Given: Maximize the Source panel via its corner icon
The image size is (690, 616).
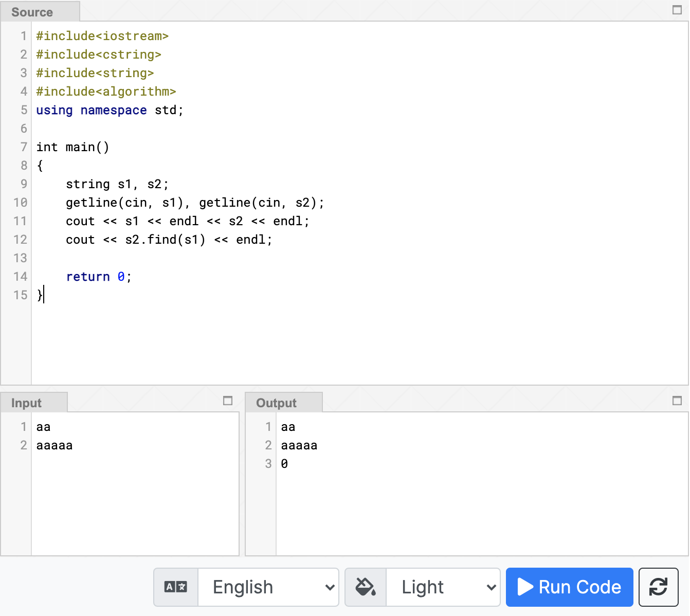Looking at the screenshot, I should click(x=677, y=9).
